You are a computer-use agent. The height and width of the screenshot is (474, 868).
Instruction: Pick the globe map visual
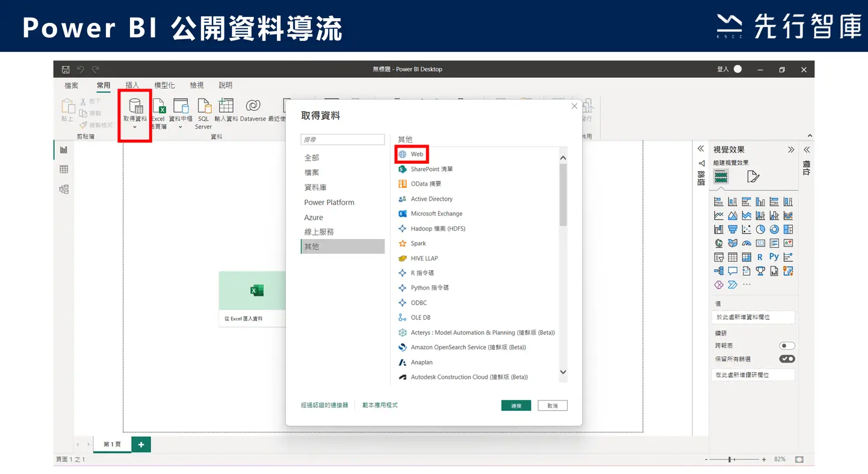click(x=719, y=243)
